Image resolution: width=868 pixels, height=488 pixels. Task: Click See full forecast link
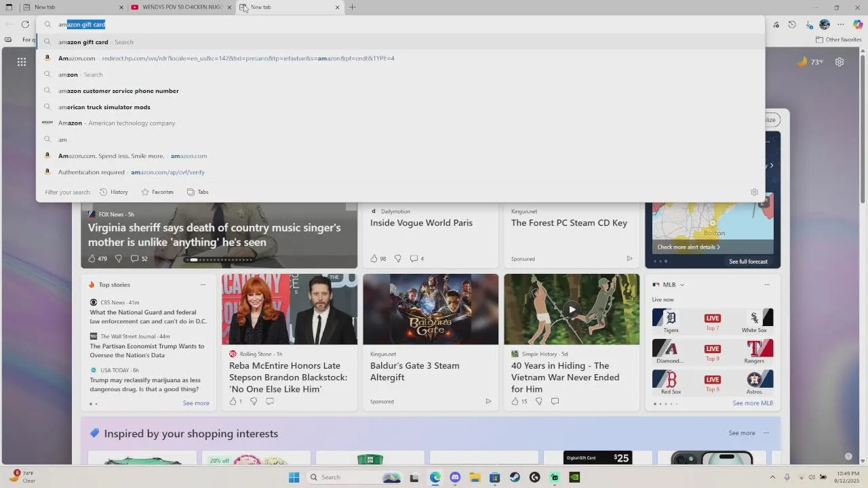(748, 262)
